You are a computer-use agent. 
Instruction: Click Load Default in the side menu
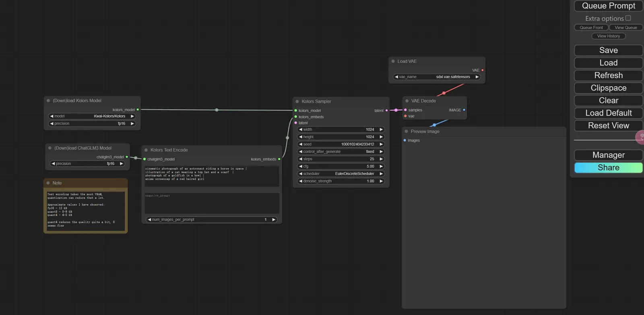pos(608,113)
